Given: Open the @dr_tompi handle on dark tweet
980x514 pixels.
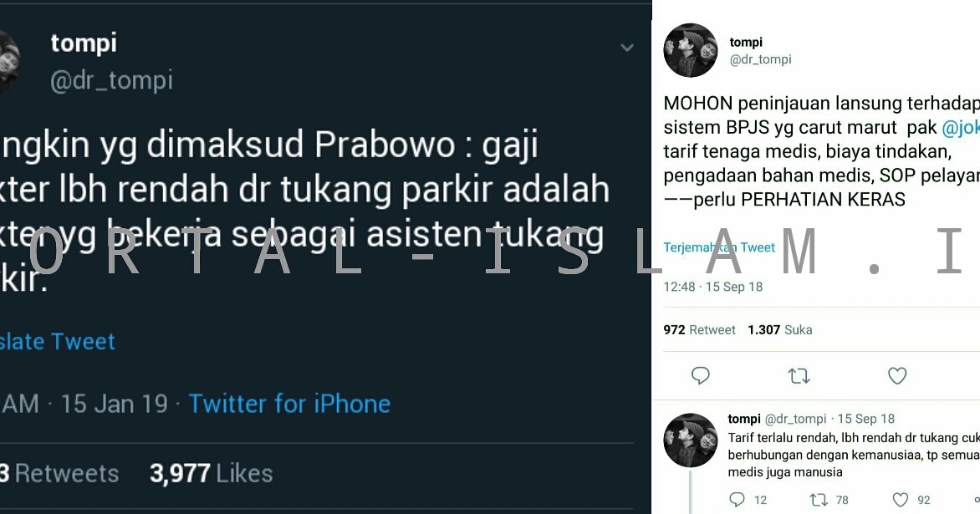Looking at the screenshot, I should (111, 81).
